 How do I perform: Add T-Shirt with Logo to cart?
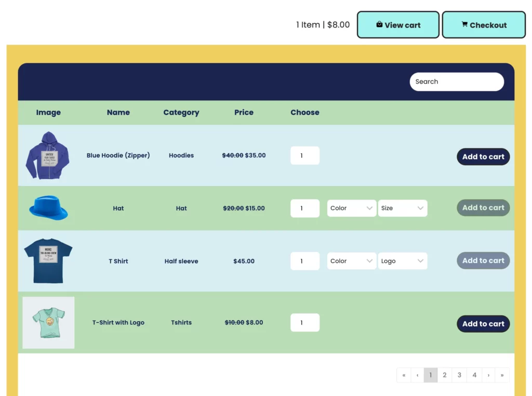tap(483, 323)
